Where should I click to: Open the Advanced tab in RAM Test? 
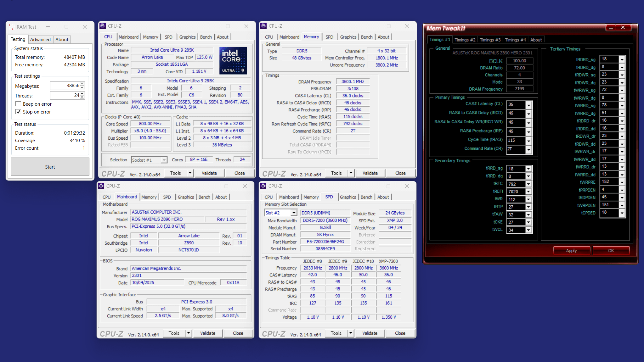[x=40, y=40]
